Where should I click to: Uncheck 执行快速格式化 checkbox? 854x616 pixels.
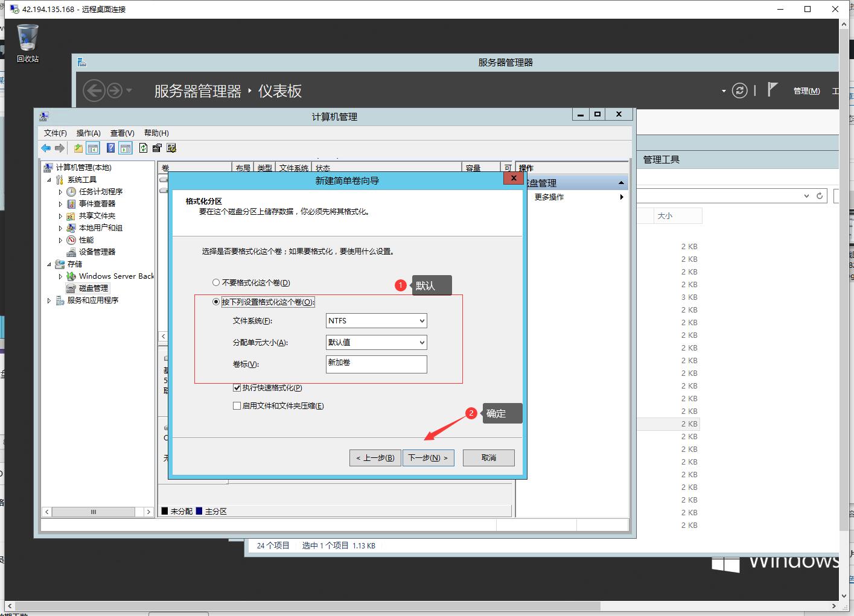tap(237, 388)
